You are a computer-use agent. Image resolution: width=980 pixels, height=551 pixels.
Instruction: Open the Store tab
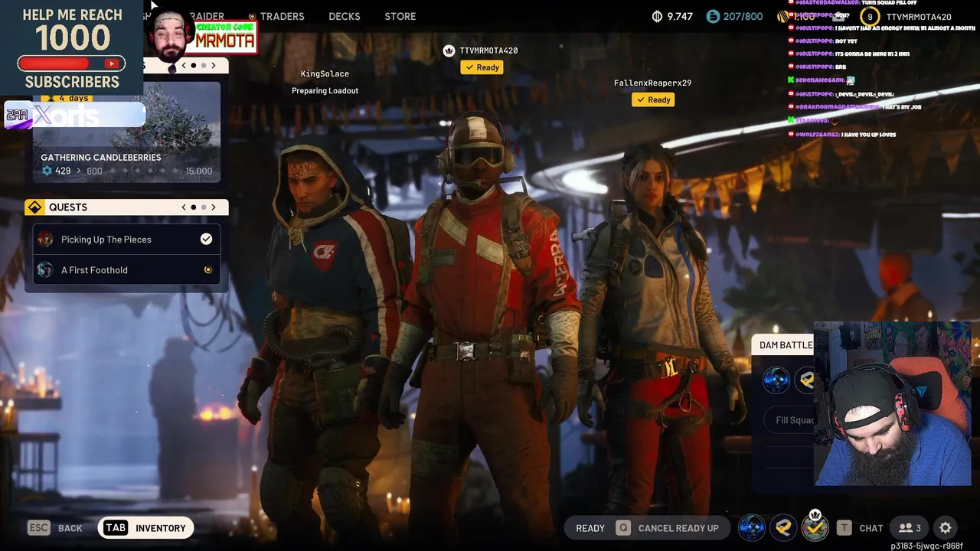[x=400, y=16]
